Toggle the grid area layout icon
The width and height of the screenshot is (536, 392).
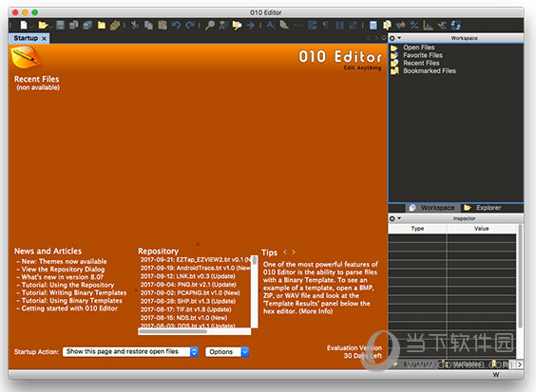[x=354, y=25]
